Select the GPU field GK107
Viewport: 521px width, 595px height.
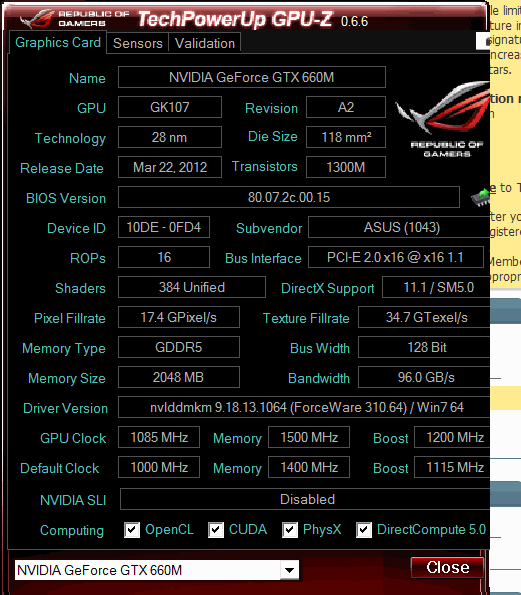(170, 107)
